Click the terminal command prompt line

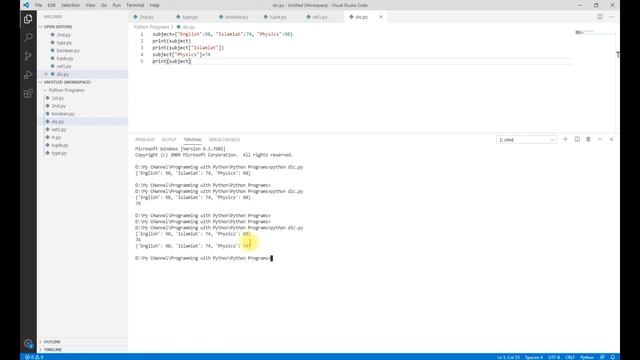coord(203,258)
